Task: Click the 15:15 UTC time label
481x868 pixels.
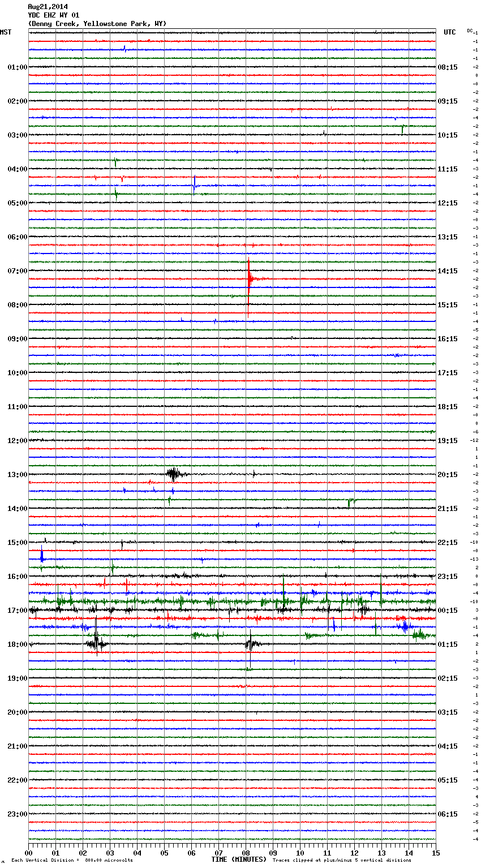Action: 448,305
